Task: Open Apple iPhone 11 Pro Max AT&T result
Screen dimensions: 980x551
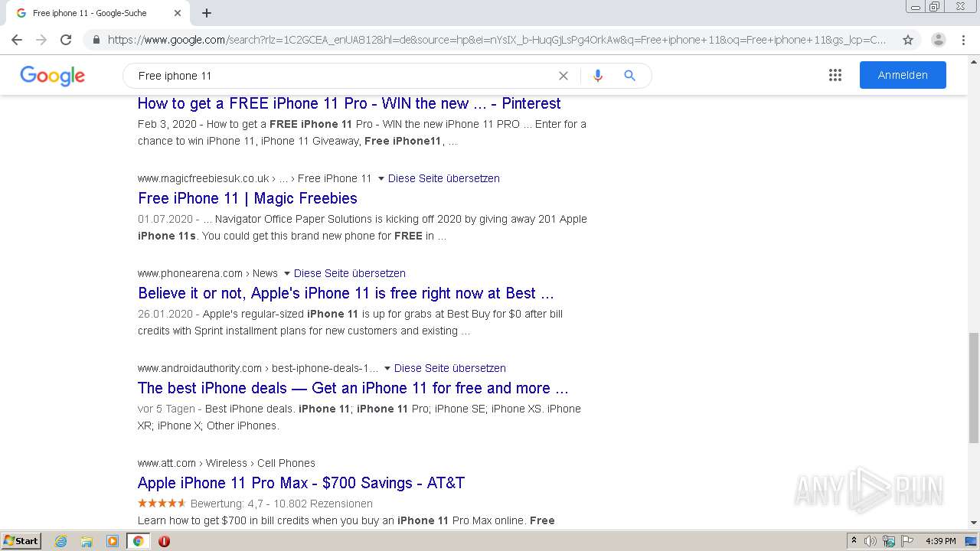Action: pos(301,483)
